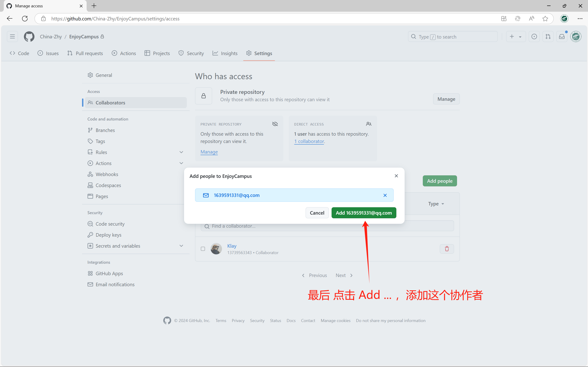Click the create new plus icon
Viewport: 588px width, 367px height.
(512, 37)
